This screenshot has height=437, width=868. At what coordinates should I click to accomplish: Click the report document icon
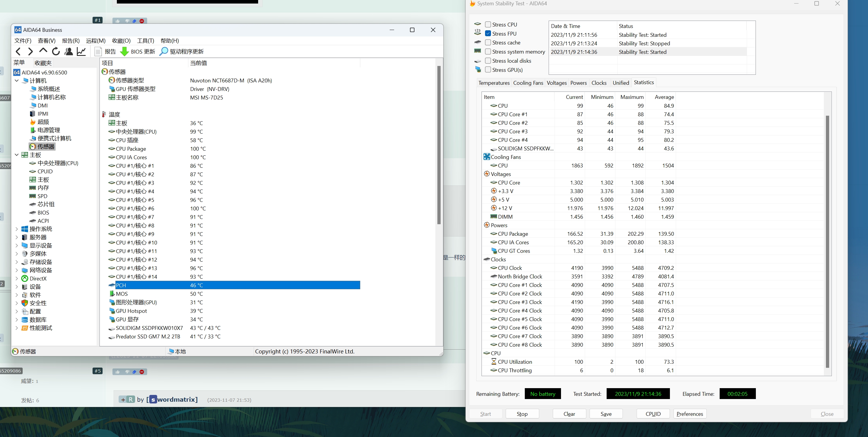[98, 51]
